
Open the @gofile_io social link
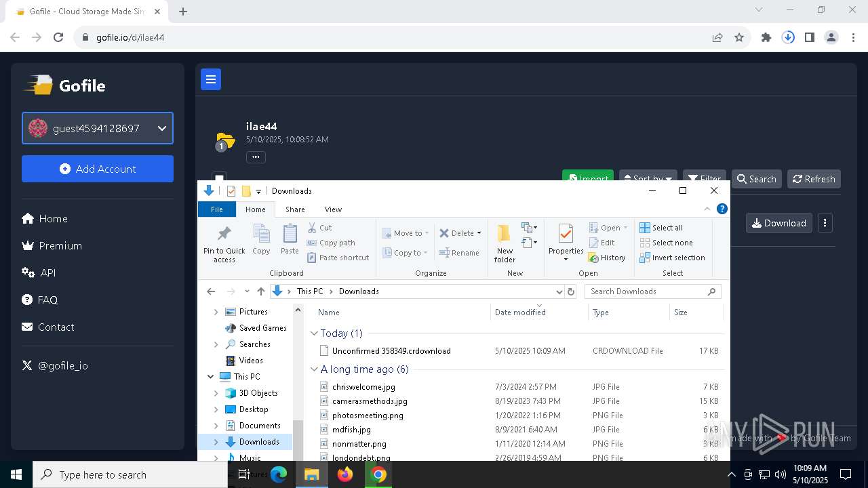click(55, 365)
